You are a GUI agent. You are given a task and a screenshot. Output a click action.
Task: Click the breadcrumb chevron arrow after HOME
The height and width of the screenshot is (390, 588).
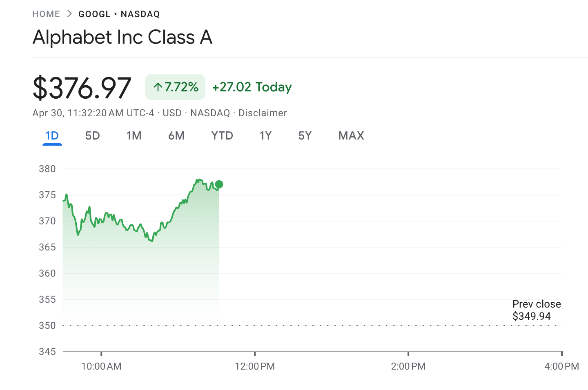click(69, 14)
